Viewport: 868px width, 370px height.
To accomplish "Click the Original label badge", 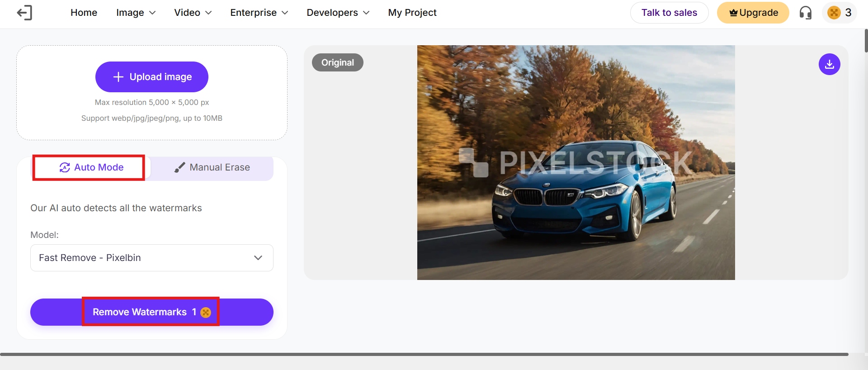I will point(338,62).
